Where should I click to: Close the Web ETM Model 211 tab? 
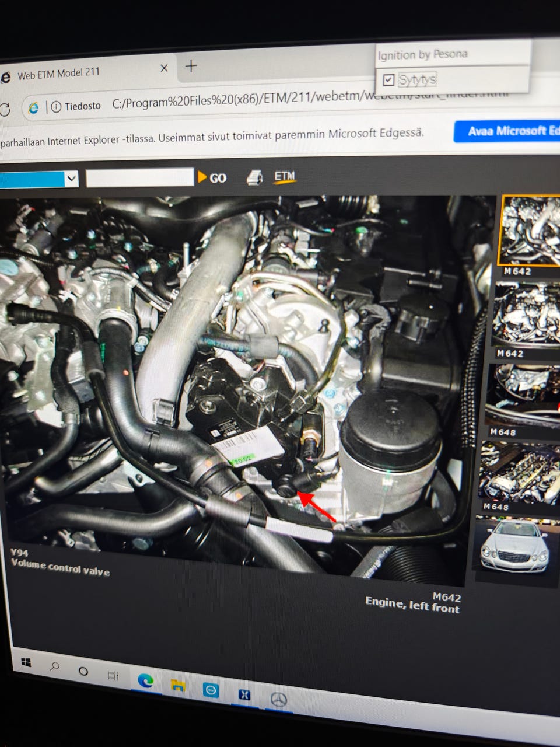[x=164, y=68]
